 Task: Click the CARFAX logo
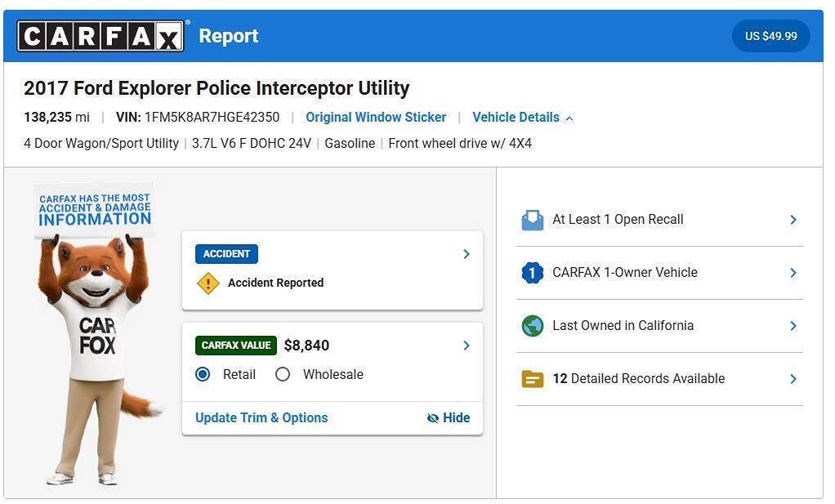point(100,36)
